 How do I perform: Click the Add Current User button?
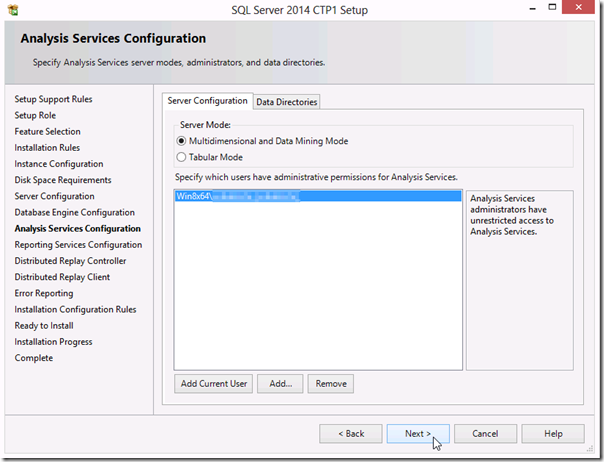click(213, 384)
